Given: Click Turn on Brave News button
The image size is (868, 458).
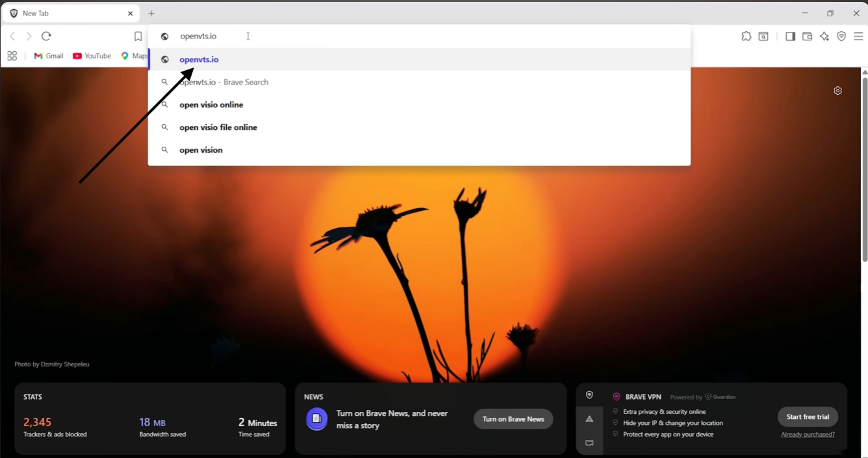Looking at the screenshot, I should [513, 419].
